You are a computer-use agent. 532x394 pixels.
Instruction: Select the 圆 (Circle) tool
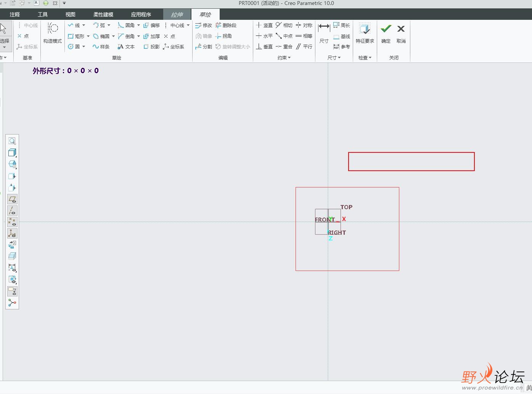point(74,46)
